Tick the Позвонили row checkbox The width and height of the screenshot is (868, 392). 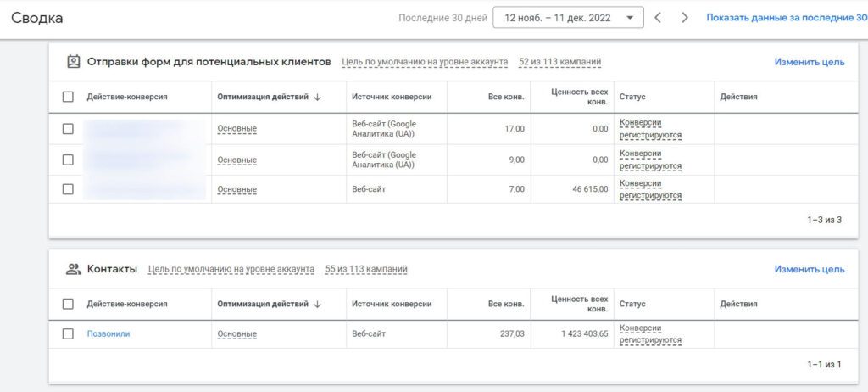[x=68, y=333]
